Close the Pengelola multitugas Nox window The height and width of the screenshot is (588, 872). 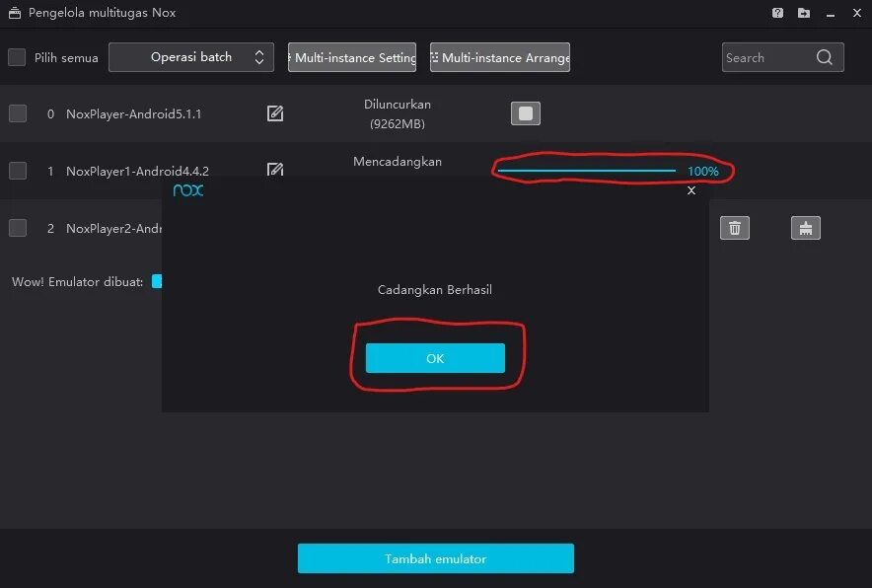point(857,13)
